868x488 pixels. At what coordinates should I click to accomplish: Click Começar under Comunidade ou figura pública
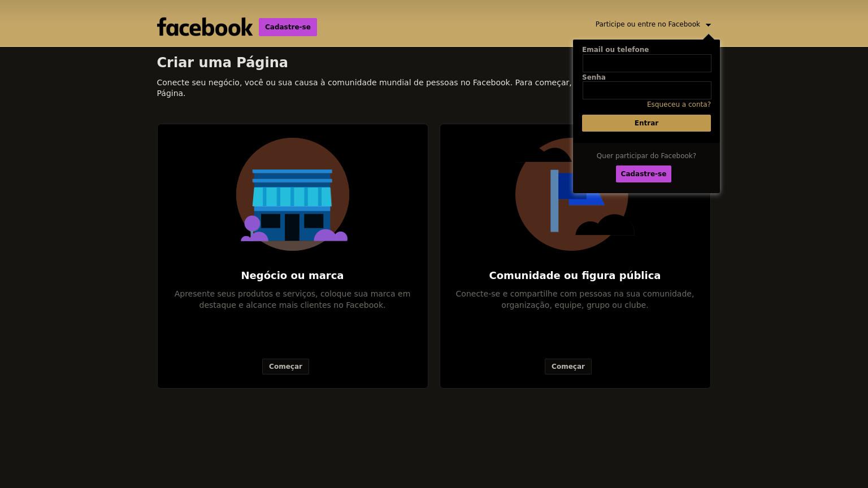click(568, 367)
